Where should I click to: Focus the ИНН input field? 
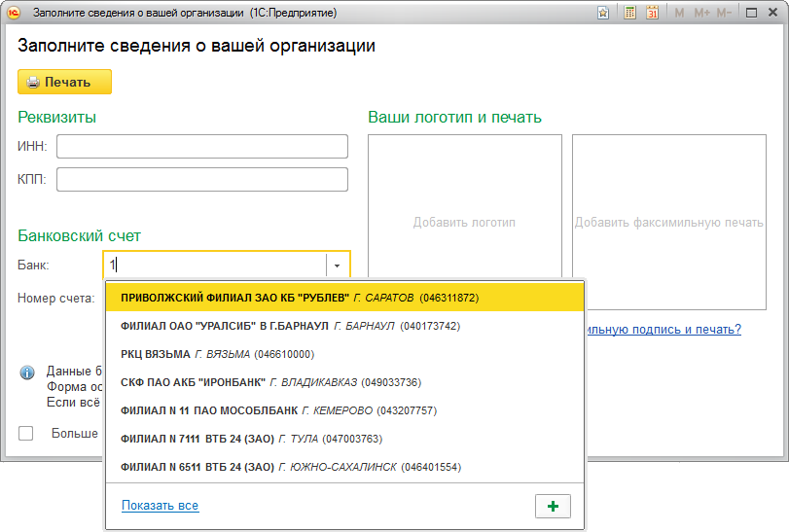coord(202,146)
